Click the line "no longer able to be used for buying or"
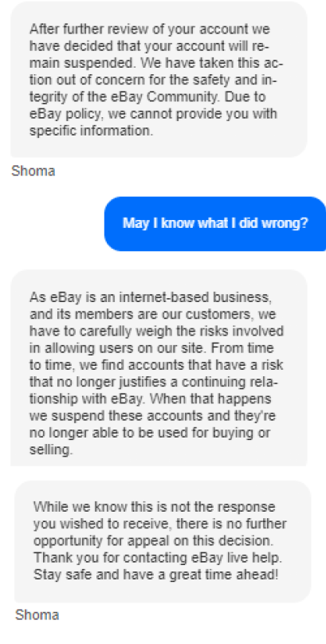 (150, 433)
